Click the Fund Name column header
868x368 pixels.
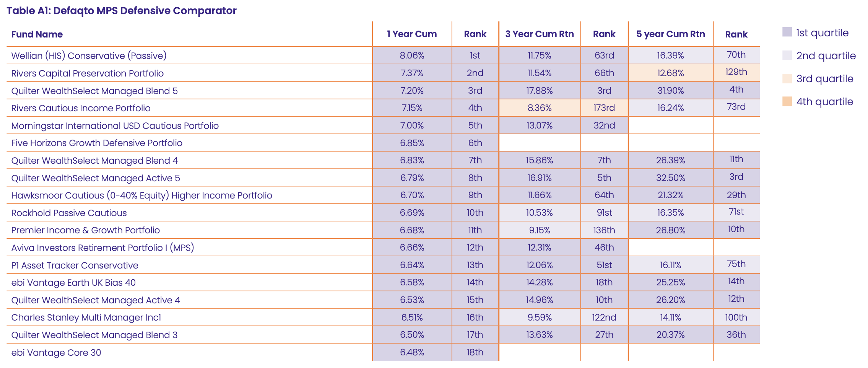tap(37, 34)
